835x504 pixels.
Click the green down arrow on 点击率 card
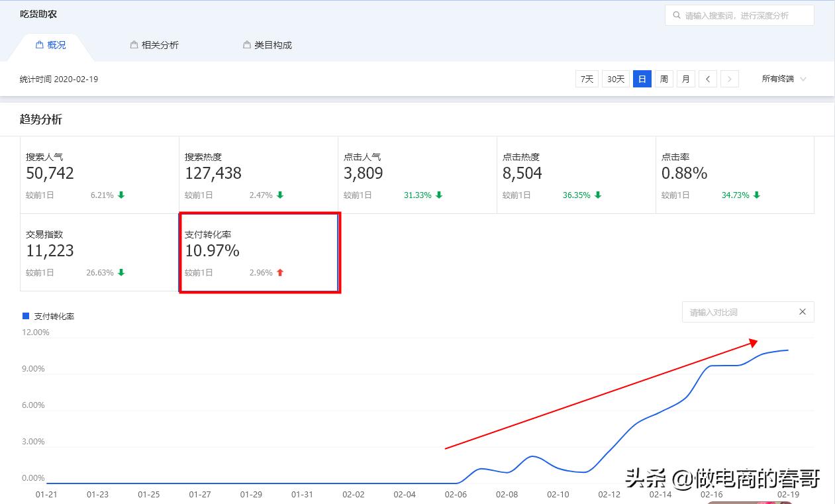pyautogui.click(x=756, y=195)
